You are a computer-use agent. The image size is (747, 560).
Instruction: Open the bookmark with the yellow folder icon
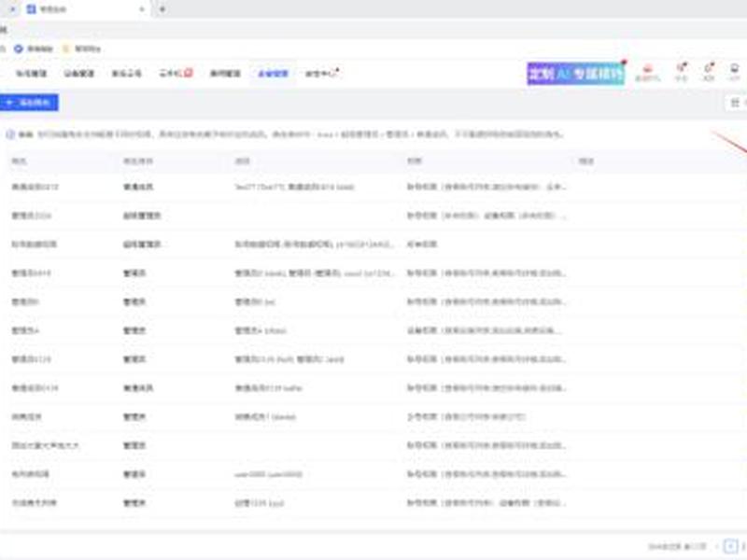(x=82, y=49)
